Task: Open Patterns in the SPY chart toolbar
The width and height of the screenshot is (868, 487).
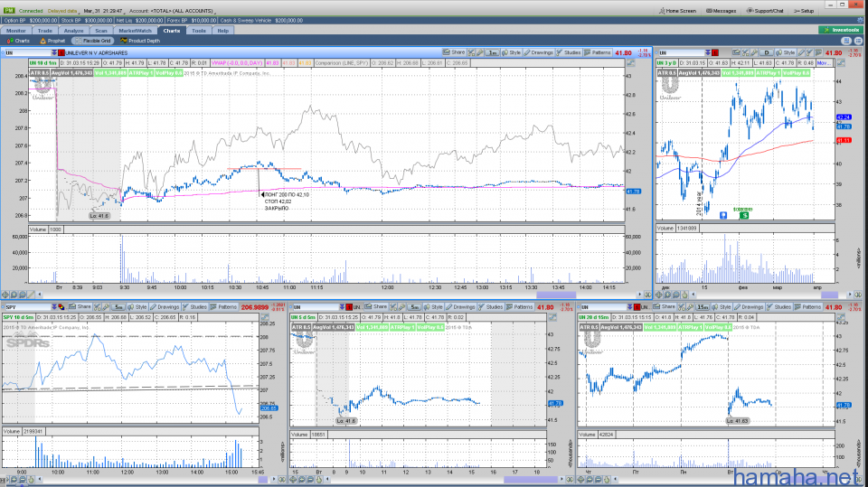Action: tap(223, 306)
